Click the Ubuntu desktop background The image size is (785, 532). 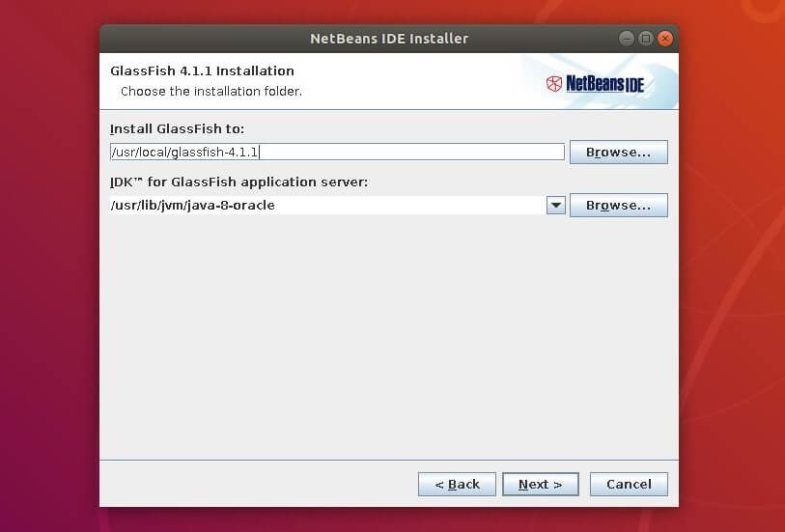coord(48,290)
